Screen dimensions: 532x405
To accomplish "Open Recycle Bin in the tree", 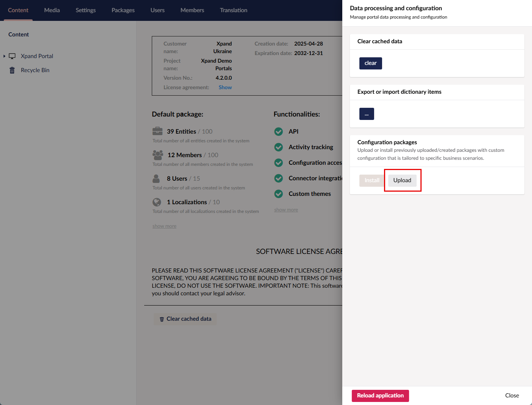I will click(35, 70).
